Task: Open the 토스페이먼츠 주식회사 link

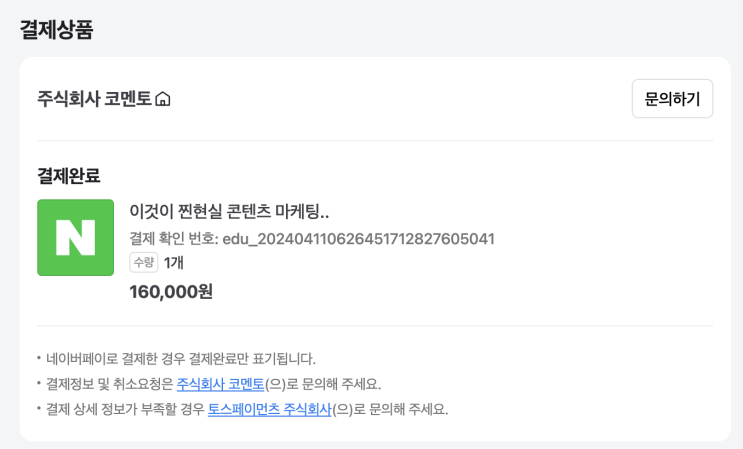Action: [269, 409]
